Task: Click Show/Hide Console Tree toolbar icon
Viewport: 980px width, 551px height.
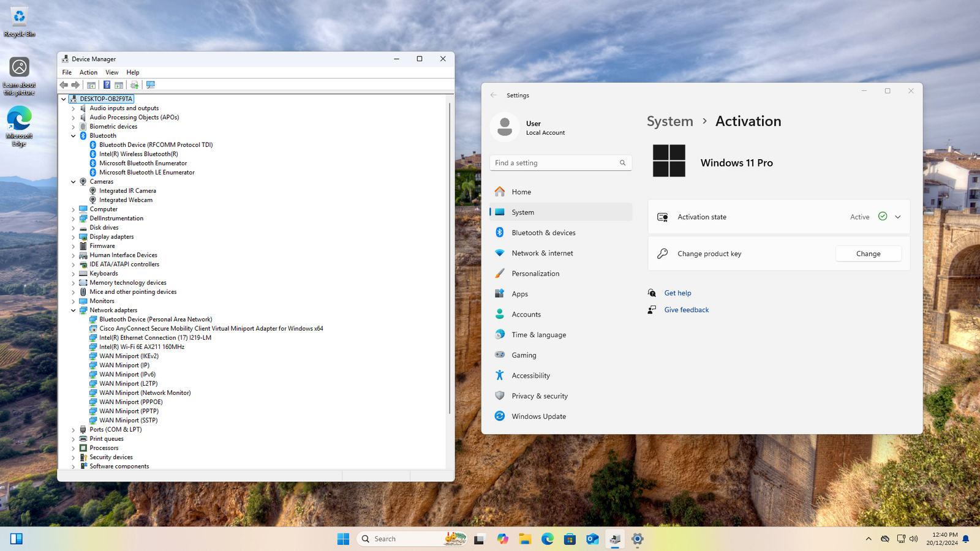Action: tap(91, 85)
